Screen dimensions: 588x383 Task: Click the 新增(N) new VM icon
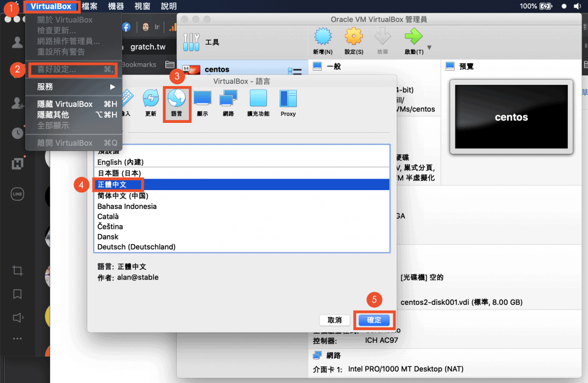324,40
